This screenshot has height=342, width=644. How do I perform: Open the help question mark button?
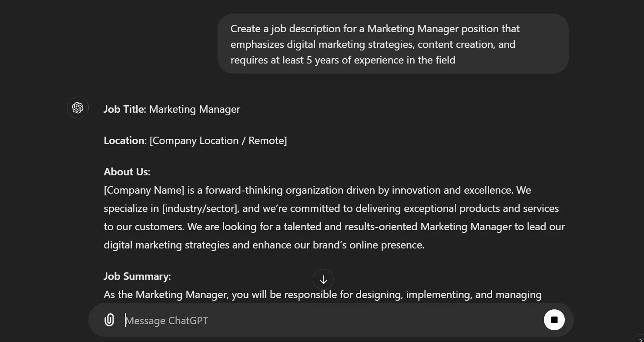(639, 339)
